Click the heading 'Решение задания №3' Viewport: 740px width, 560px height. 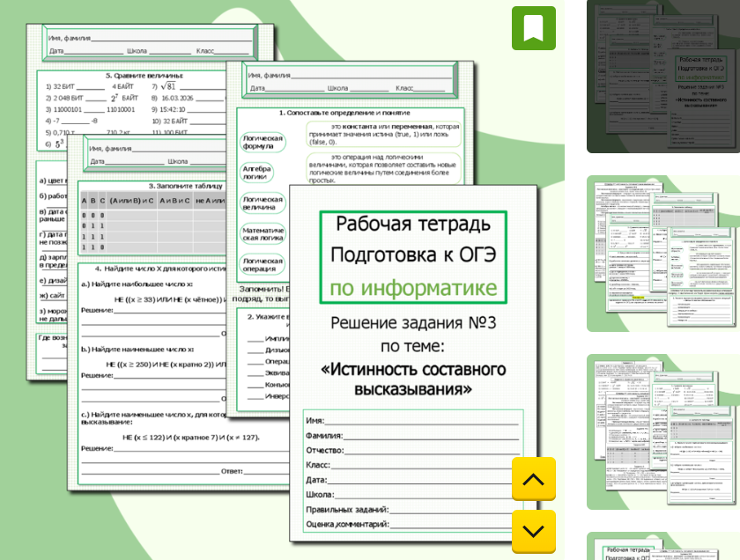[413, 323]
